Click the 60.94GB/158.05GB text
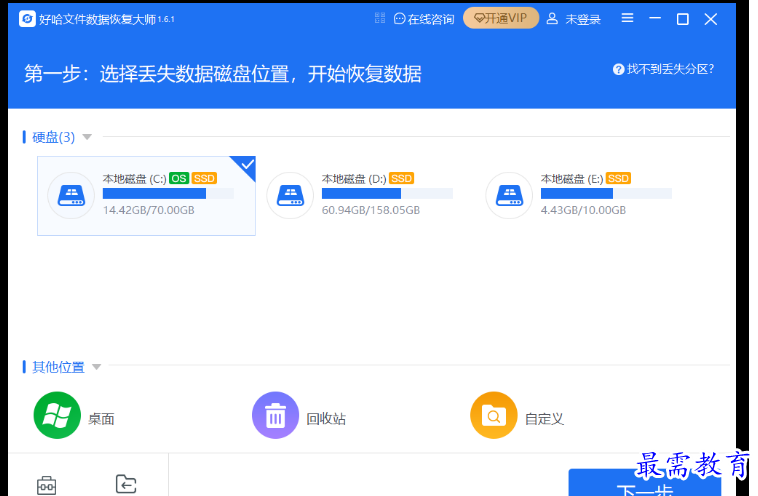758x496 pixels. [x=371, y=210]
